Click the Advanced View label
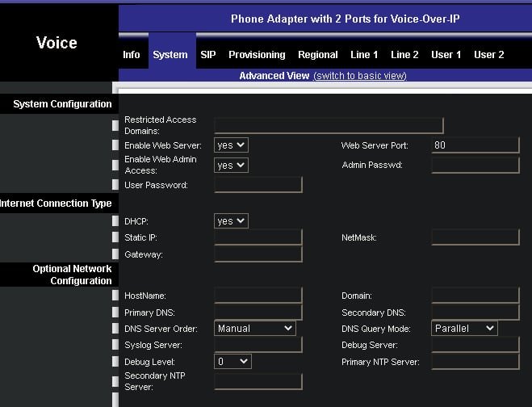Screen dimensions: 532x407 274,75
